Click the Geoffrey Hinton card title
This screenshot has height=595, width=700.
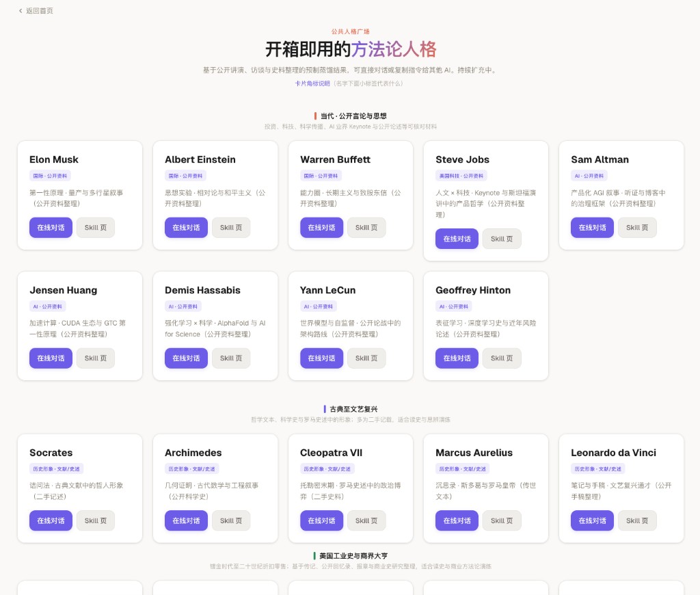[473, 291]
